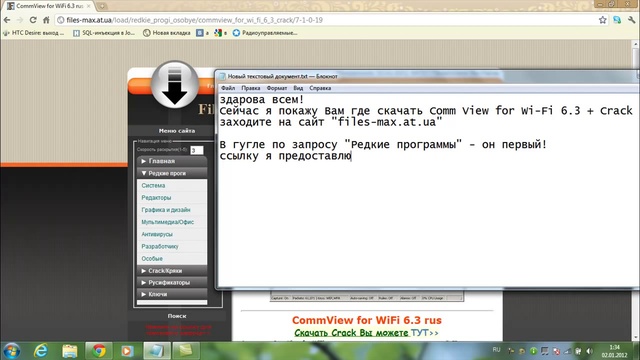This screenshot has height=360, width=640.
Task: Click the network signal tray icon
Action: 568,351
